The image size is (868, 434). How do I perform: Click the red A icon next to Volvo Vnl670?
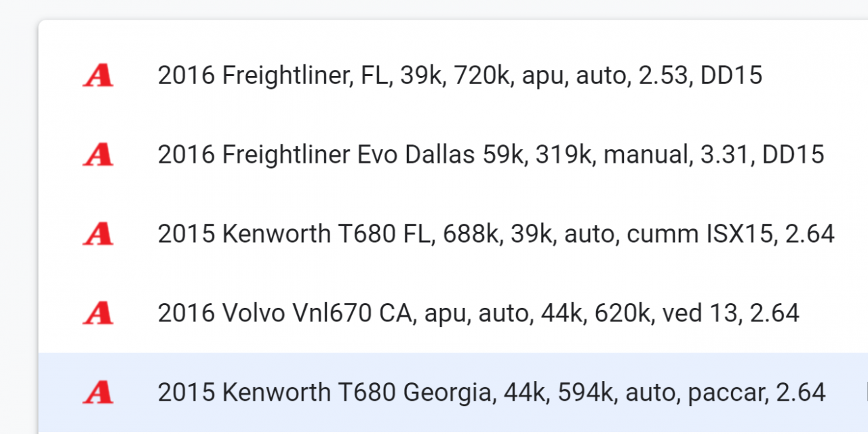coord(98,313)
